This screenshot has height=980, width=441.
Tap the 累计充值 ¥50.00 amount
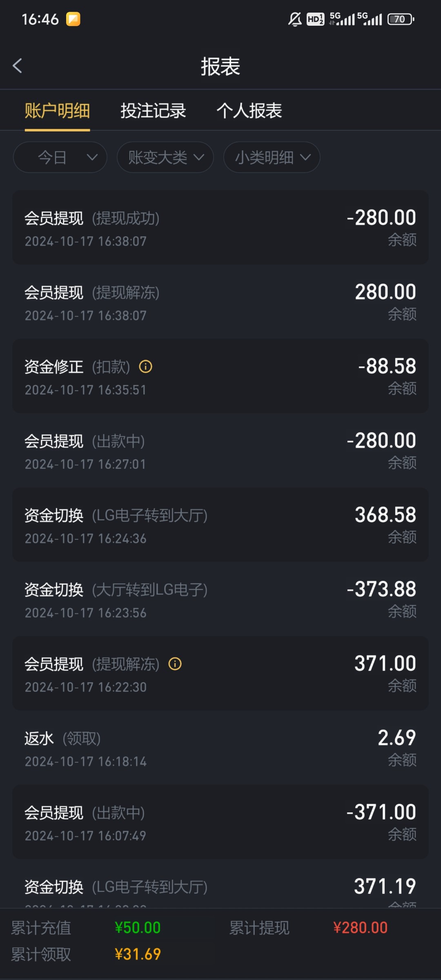pos(138,928)
